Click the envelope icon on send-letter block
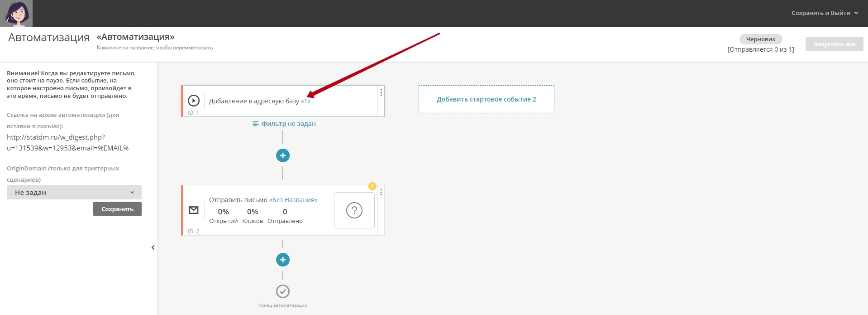This screenshot has width=868, height=315. click(194, 210)
